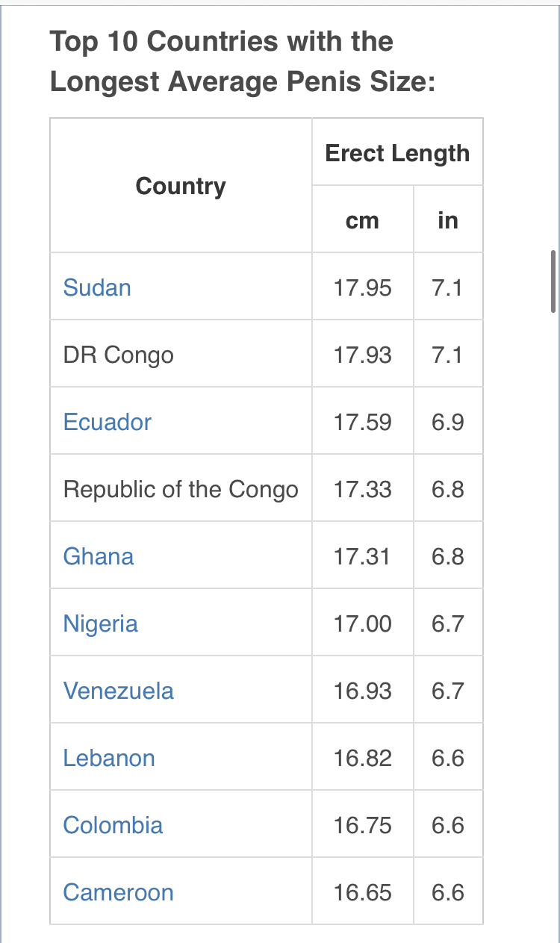Viewport: 560px width, 943px height.
Task: Click the page scrollbar thumb
Action: (x=553, y=281)
